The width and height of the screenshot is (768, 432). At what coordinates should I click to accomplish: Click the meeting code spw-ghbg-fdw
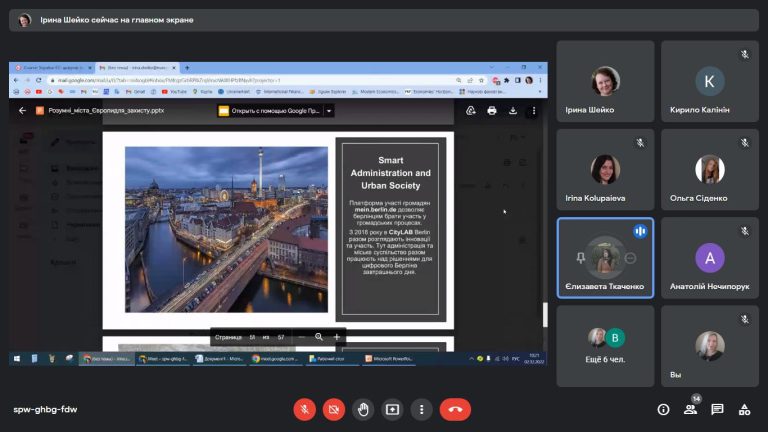[45, 409]
